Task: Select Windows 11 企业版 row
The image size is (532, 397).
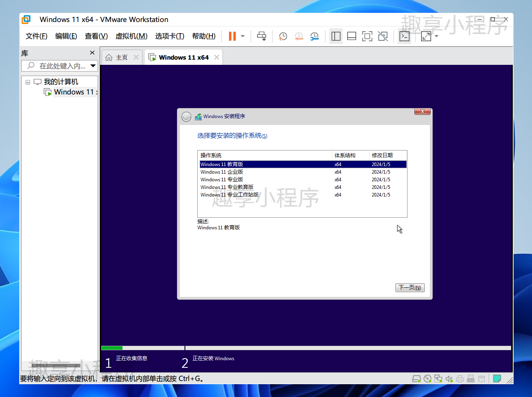Action: click(303, 172)
